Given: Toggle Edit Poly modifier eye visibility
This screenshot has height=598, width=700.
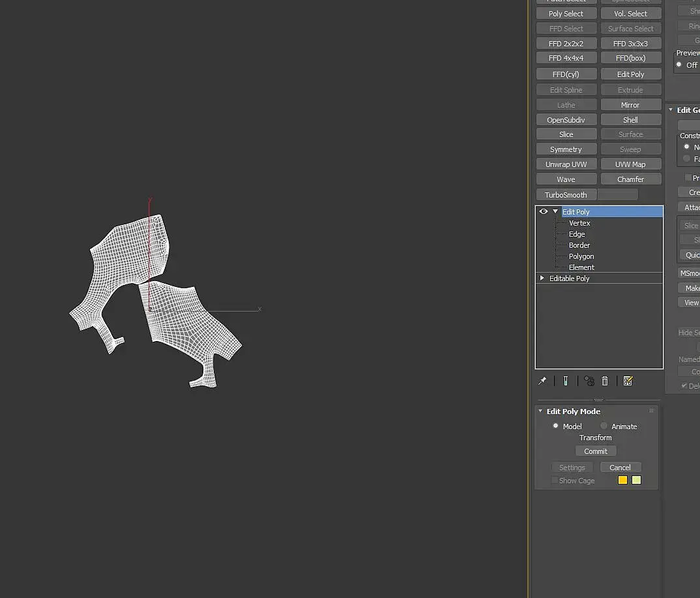Looking at the screenshot, I should (x=544, y=212).
